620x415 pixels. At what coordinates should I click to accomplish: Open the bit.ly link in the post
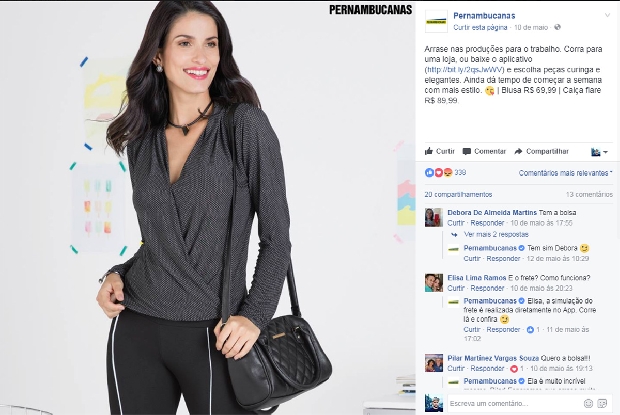(x=465, y=70)
